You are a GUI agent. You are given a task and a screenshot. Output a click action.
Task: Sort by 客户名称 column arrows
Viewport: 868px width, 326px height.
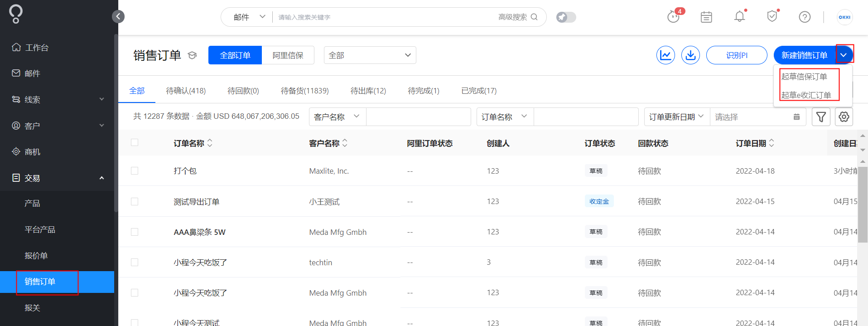(x=345, y=143)
